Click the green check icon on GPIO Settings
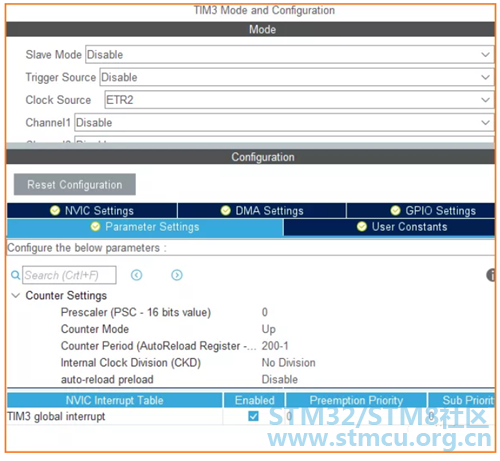The width and height of the screenshot is (500, 461). (x=396, y=211)
